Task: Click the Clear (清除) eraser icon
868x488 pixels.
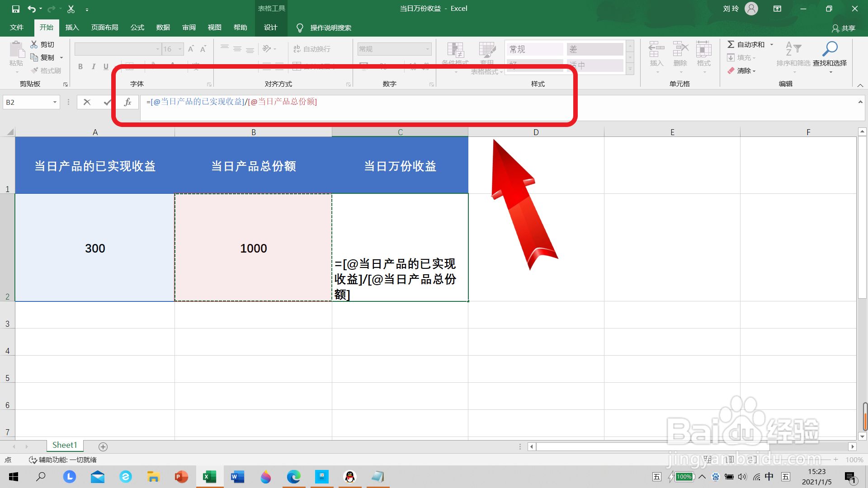Action: coord(731,70)
